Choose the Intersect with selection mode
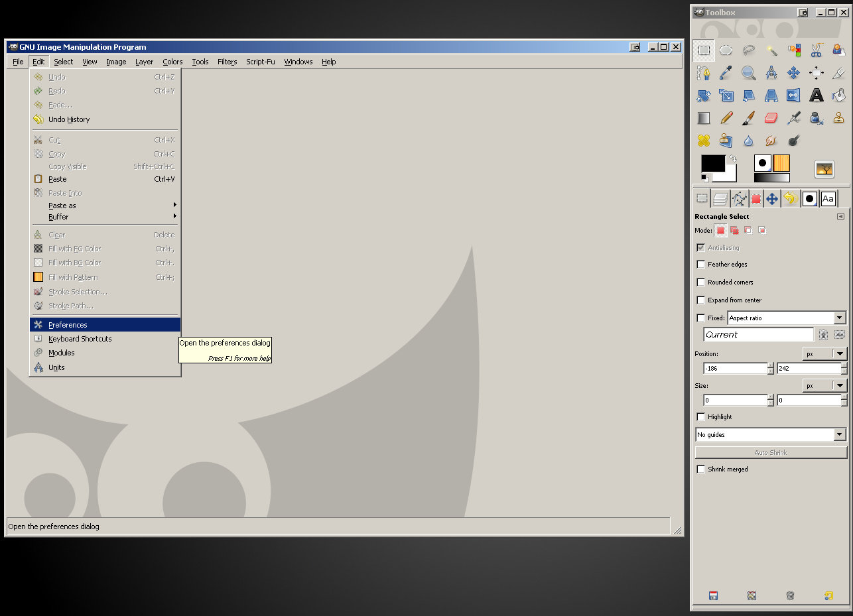The width and height of the screenshot is (853, 616). 762,230
